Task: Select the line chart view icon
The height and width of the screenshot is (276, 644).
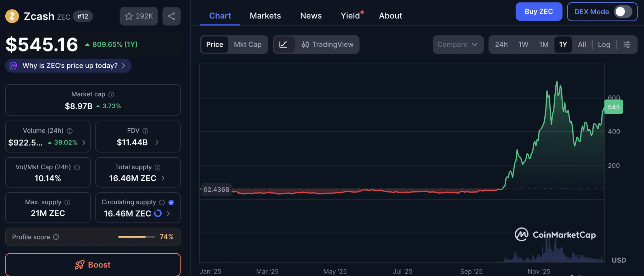Action: pos(283,45)
